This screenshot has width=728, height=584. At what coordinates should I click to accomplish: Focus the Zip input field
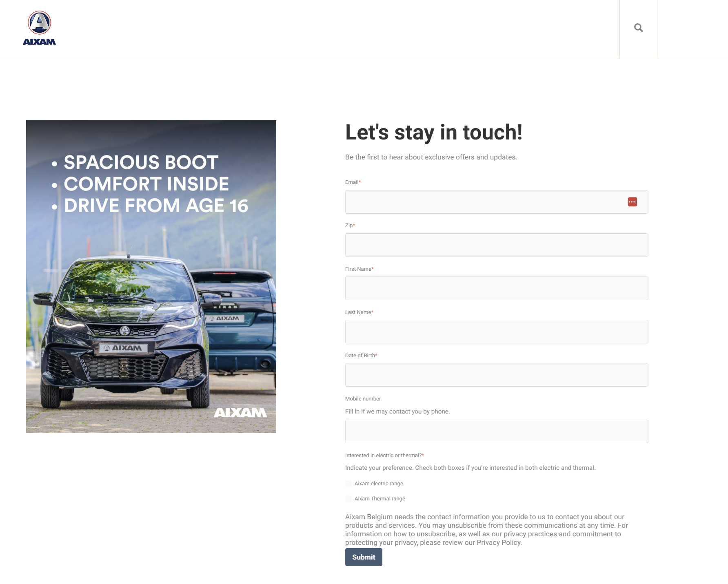coord(497,245)
